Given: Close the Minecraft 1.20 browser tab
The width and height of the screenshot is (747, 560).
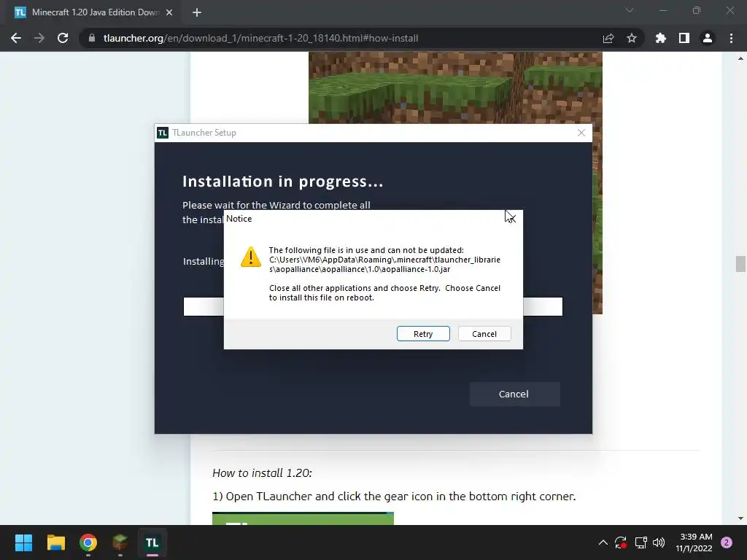Looking at the screenshot, I should click(x=169, y=12).
